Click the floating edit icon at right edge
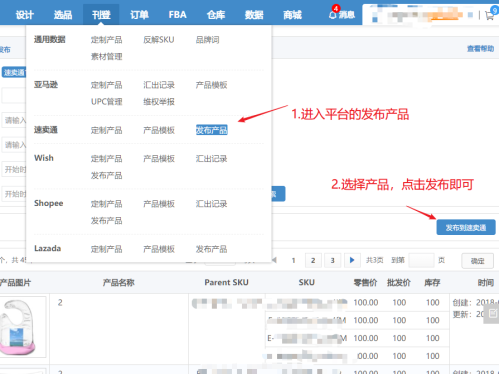The width and height of the screenshot is (499, 374). tap(493, 313)
